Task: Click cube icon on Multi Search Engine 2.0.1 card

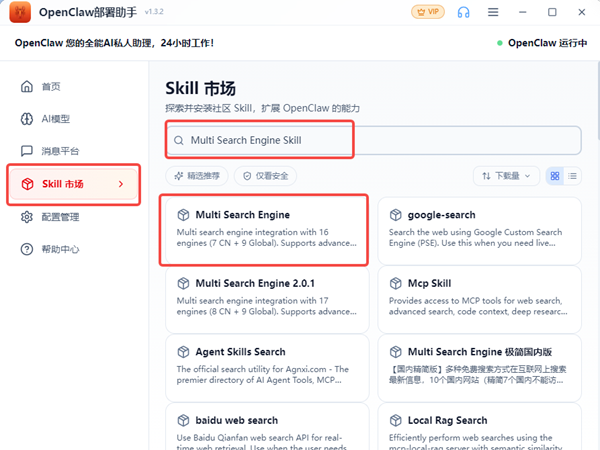Action: pyautogui.click(x=183, y=284)
